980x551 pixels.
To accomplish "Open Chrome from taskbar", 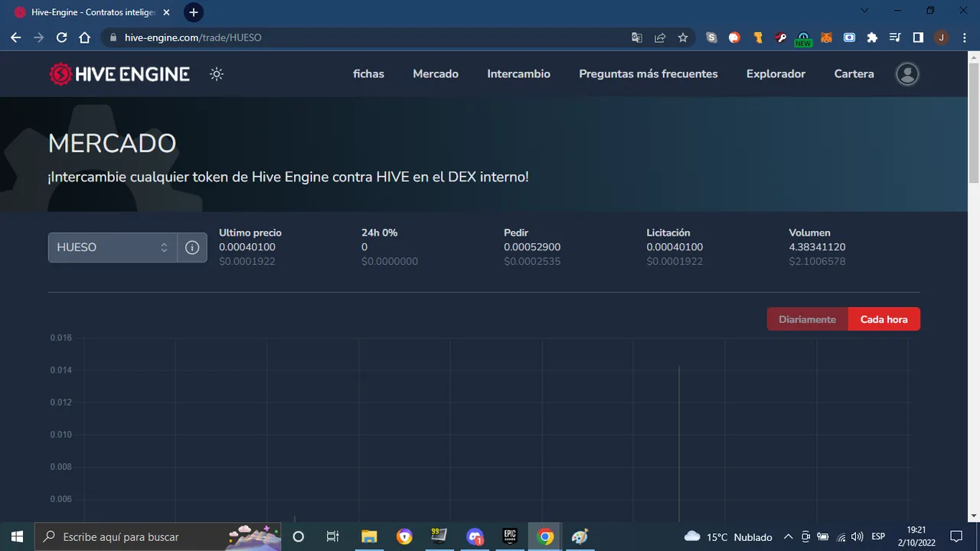I will pos(545,536).
